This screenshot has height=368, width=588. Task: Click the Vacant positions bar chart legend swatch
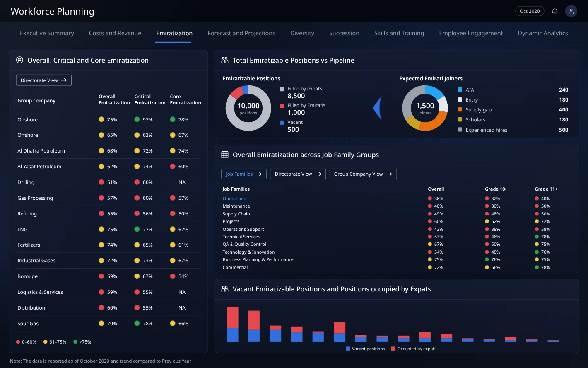348,349
